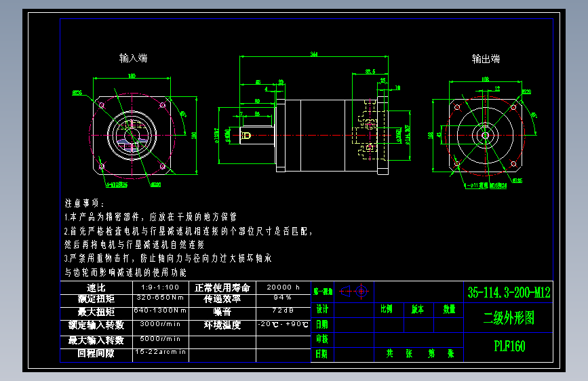Click the '数量' title block cell
This screenshot has width=588, height=381.
(449, 309)
